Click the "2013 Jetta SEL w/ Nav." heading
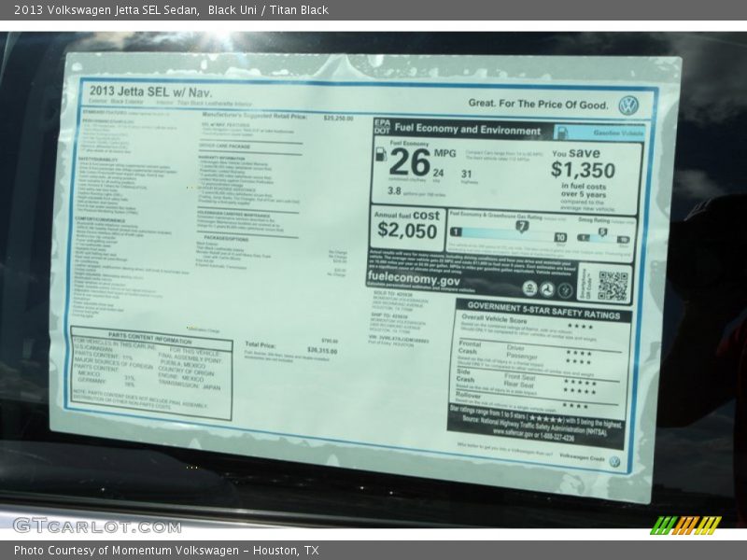Screen dimensions: 747x560 coord(150,91)
